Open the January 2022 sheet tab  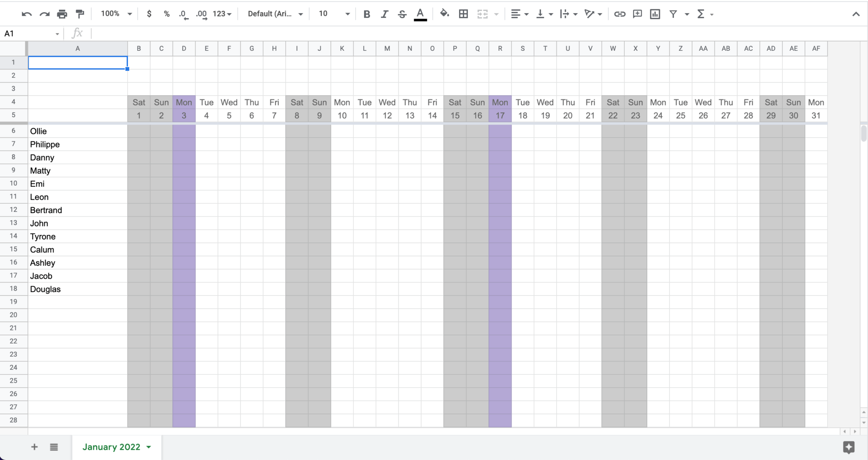(x=111, y=447)
